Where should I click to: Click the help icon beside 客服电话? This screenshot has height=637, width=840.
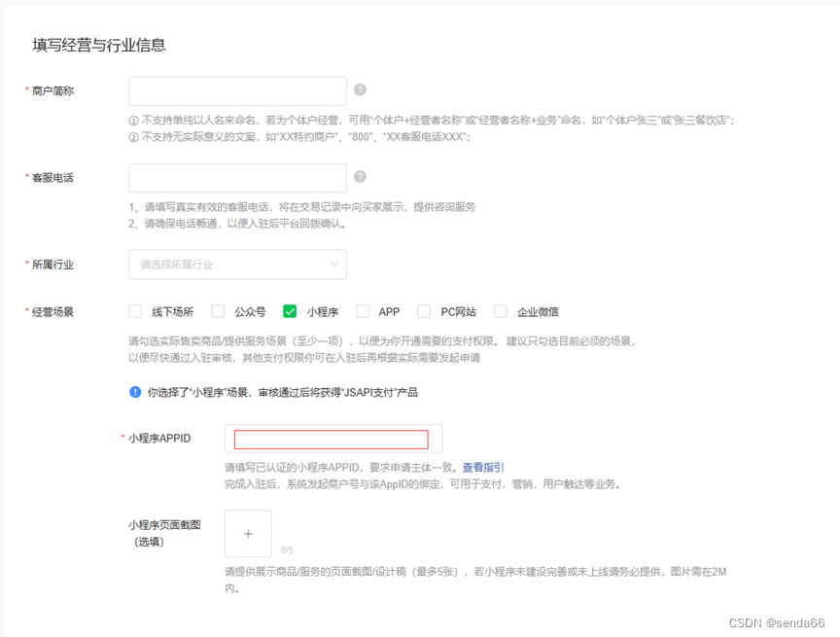[x=360, y=177]
